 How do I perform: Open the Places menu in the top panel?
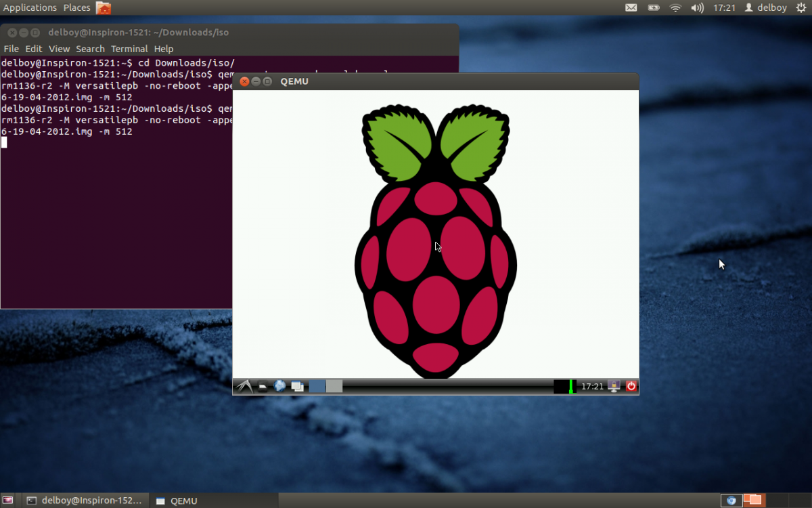point(76,7)
